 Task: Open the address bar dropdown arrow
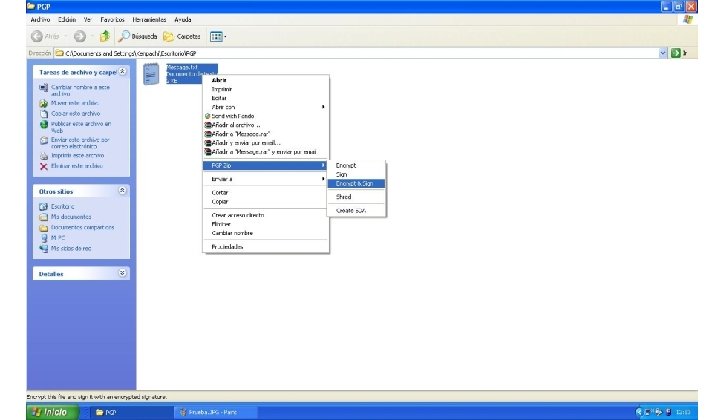663,53
